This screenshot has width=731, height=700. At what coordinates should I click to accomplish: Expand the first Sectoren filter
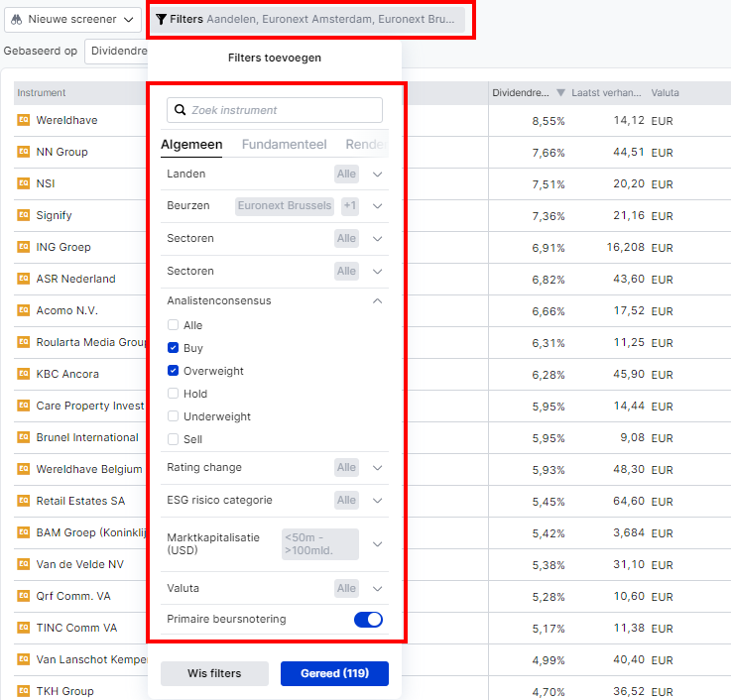click(378, 239)
